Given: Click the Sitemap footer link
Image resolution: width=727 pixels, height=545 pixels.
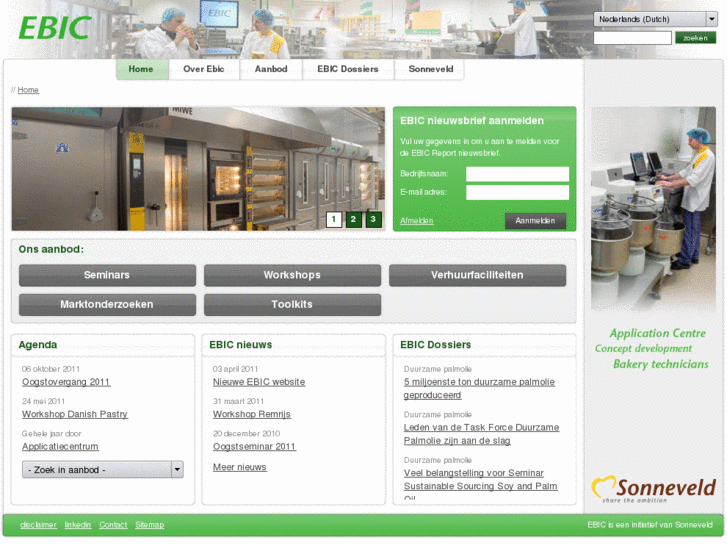Looking at the screenshot, I should [150, 525].
